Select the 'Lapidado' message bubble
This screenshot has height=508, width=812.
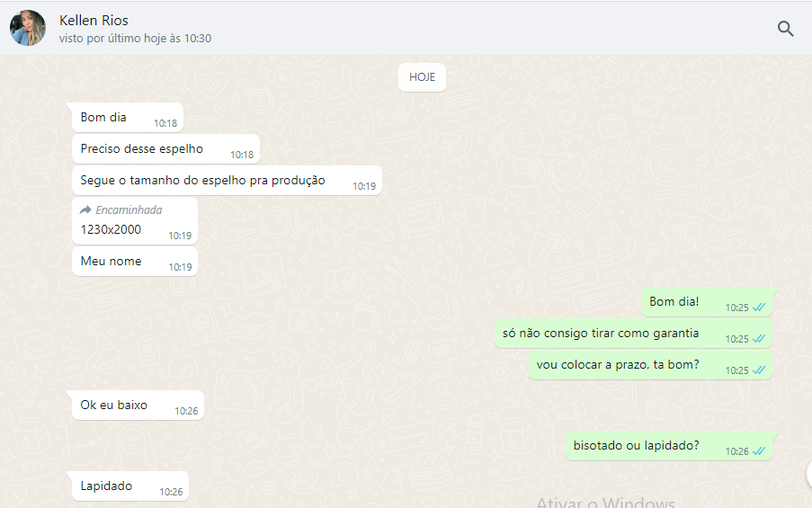pyautogui.click(x=130, y=486)
